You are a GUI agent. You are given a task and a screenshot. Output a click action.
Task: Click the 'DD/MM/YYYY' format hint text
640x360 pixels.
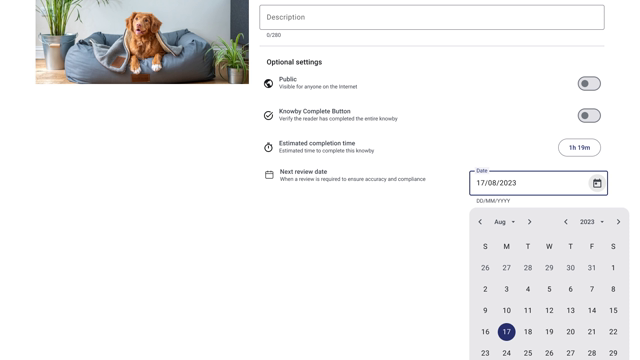(x=493, y=201)
